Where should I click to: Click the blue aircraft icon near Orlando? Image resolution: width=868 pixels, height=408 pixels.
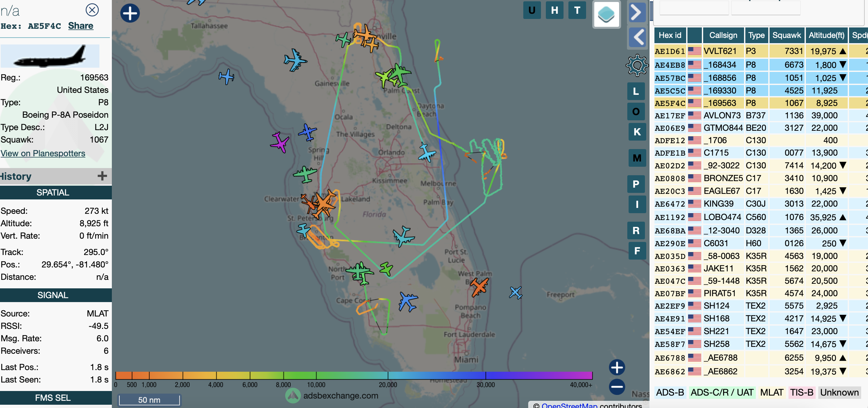pos(426,153)
